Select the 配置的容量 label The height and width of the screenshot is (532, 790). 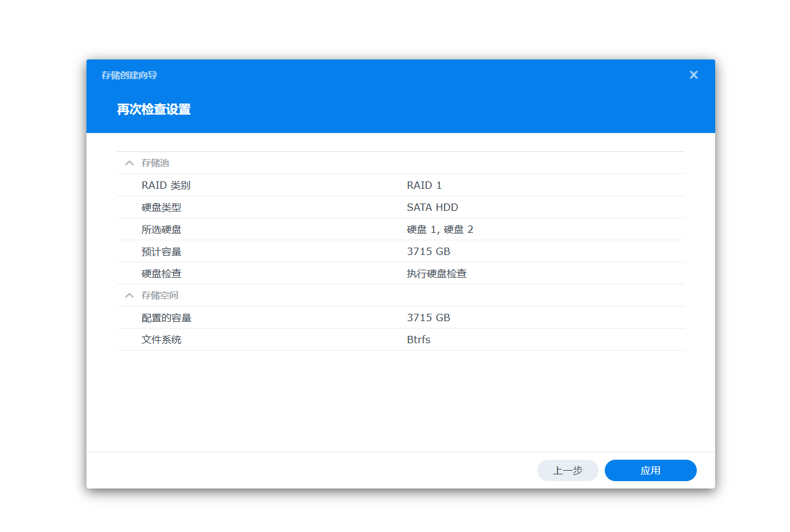(x=166, y=317)
